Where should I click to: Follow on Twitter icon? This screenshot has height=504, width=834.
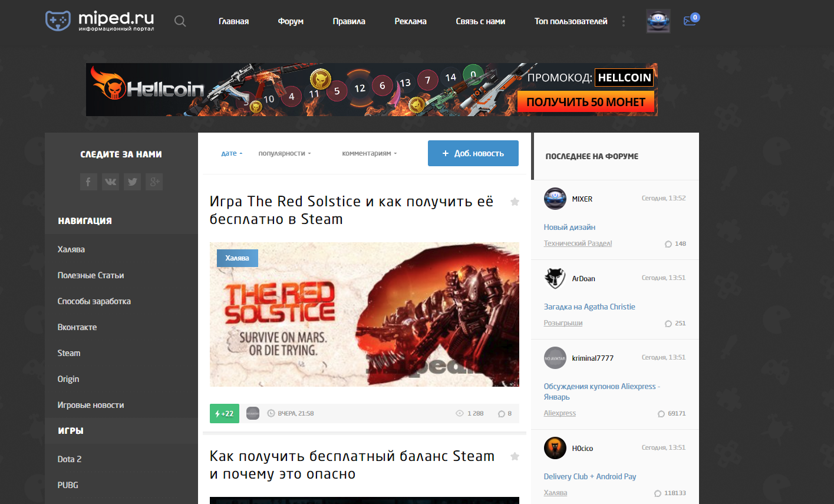tap(132, 182)
